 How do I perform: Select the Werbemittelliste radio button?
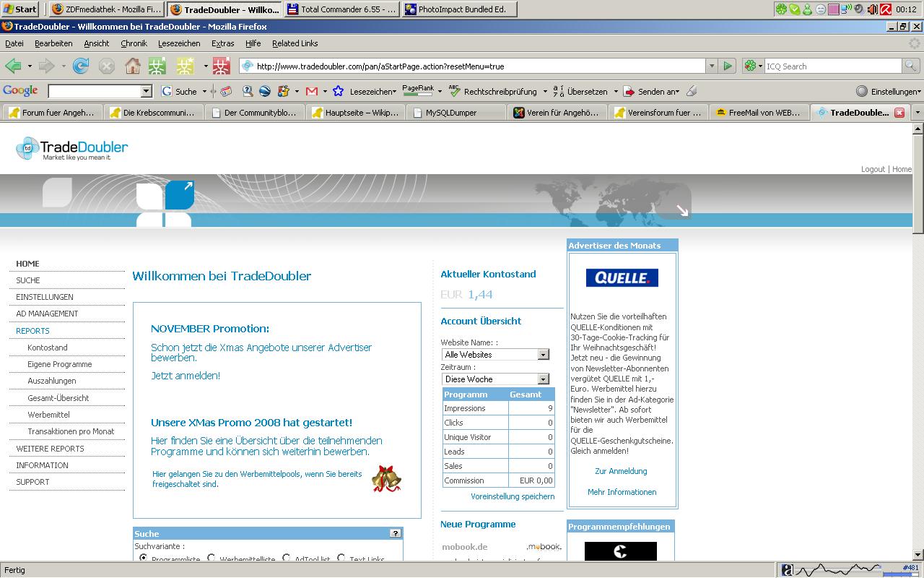click(x=212, y=558)
